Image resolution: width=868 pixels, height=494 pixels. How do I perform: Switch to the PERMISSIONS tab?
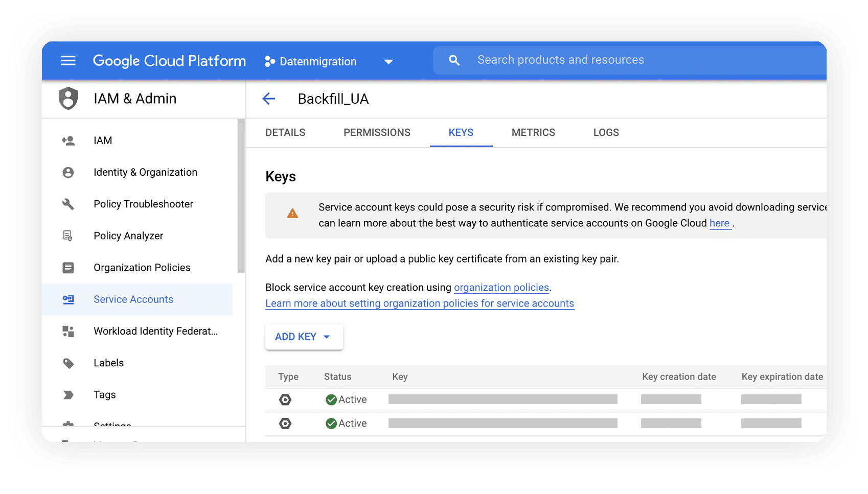point(377,133)
